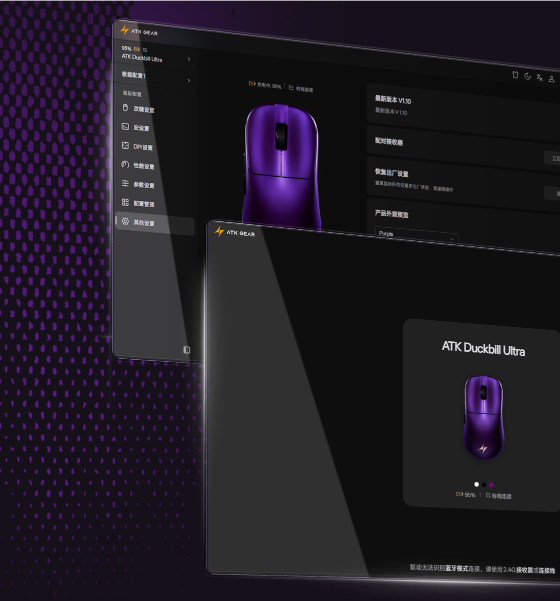Viewport: 560px width, 601px height.
Task: Open performance settings gauge icon
Action: pyautogui.click(x=125, y=164)
